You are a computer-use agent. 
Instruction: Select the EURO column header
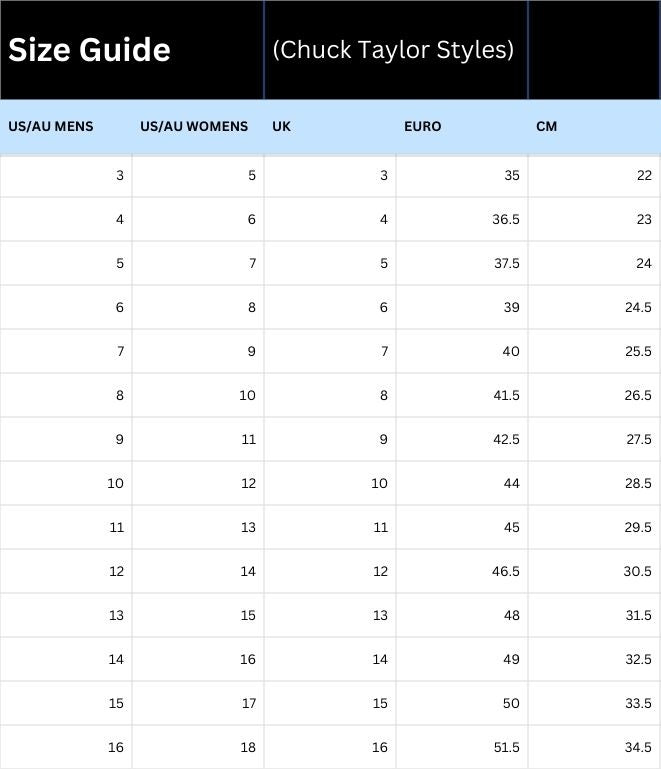(x=423, y=127)
